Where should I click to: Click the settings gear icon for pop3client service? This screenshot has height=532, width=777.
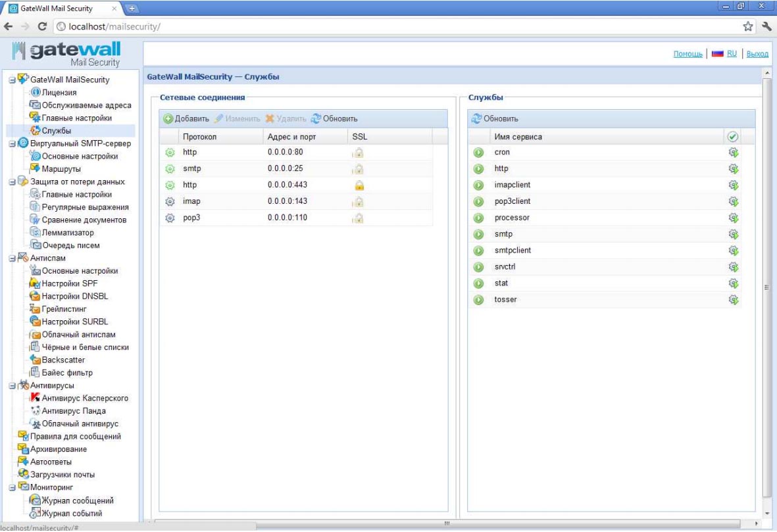(x=734, y=202)
